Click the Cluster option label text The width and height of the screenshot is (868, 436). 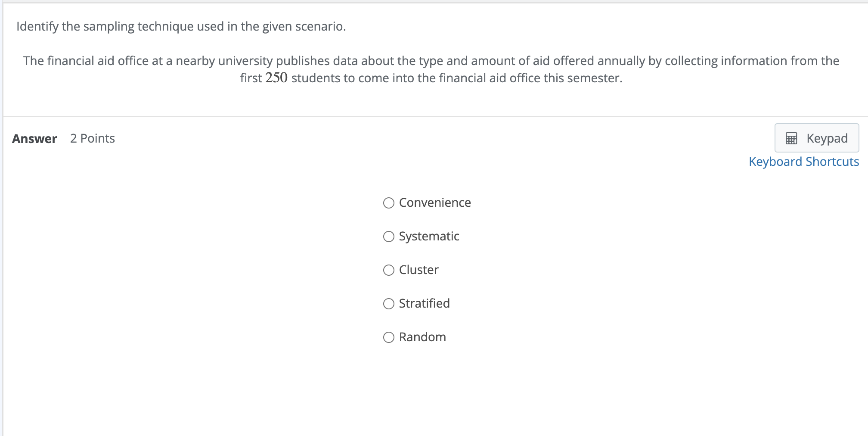[418, 270]
